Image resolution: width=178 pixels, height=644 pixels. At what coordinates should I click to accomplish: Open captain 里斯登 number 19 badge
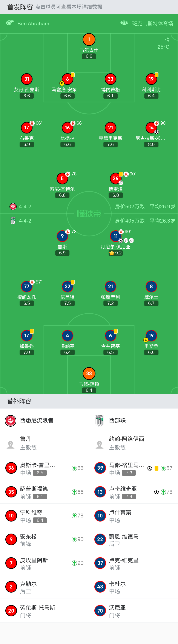[151, 336]
